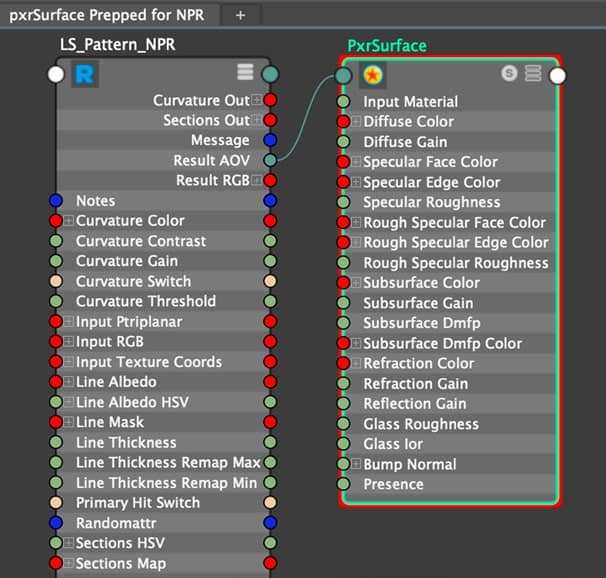Viewport: 606px width, 578px height.
Task: Click the Input RGB attribute label
Action: [x=110, y=342]
